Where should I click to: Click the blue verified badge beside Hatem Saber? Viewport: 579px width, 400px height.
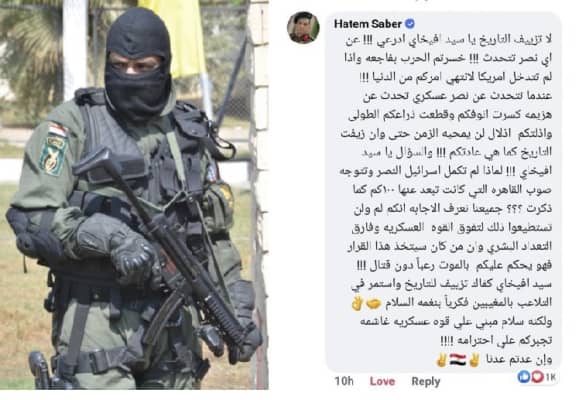click(x=410, y=24)
